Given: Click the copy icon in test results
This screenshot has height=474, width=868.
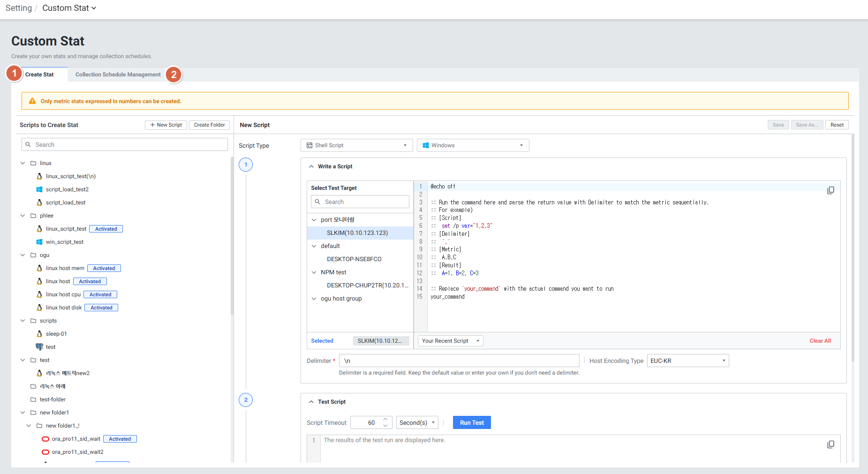Looking at the screenshot, I should (830, 444).
